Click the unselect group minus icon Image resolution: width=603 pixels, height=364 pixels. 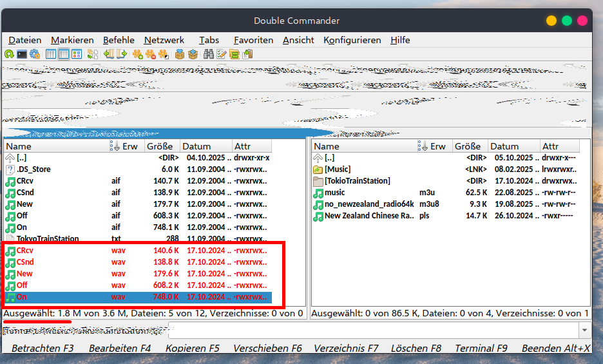[151, 54]
